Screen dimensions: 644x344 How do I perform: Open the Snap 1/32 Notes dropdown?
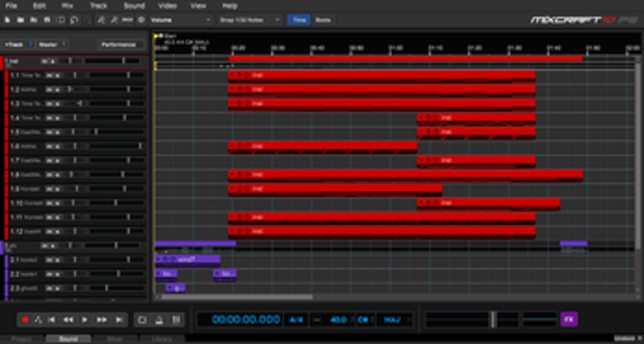[x=250, y=19]
